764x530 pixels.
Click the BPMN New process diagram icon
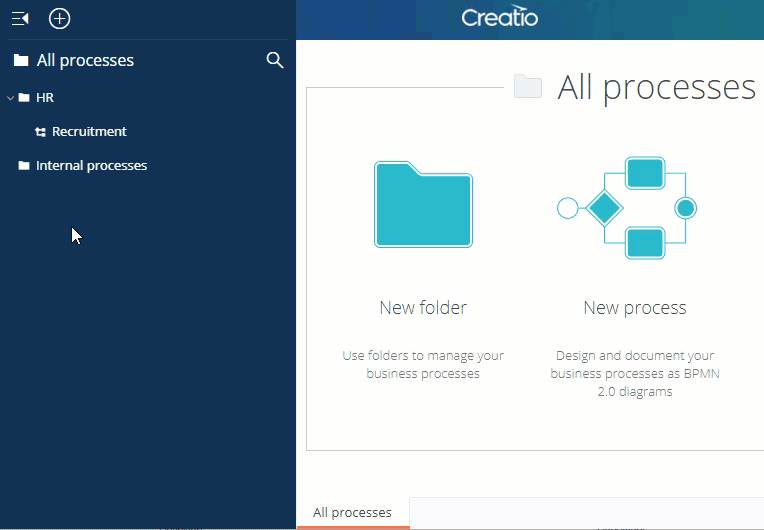click(627, 208)
